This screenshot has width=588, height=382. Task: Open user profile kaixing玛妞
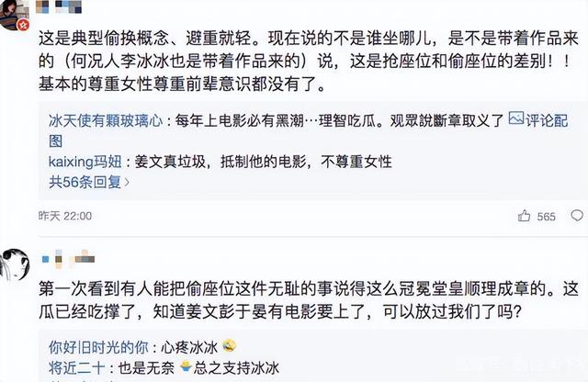click(x=85, y=162)
